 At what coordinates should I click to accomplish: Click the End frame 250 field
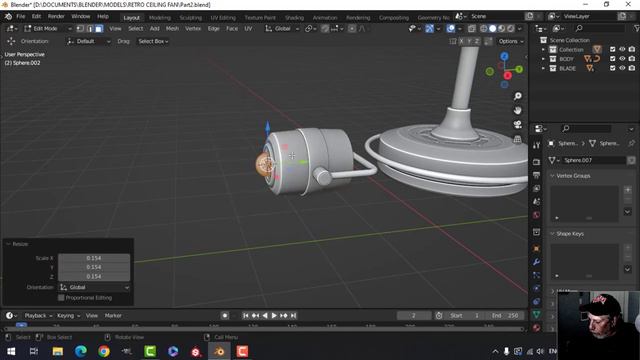click(x=505, y=316)
